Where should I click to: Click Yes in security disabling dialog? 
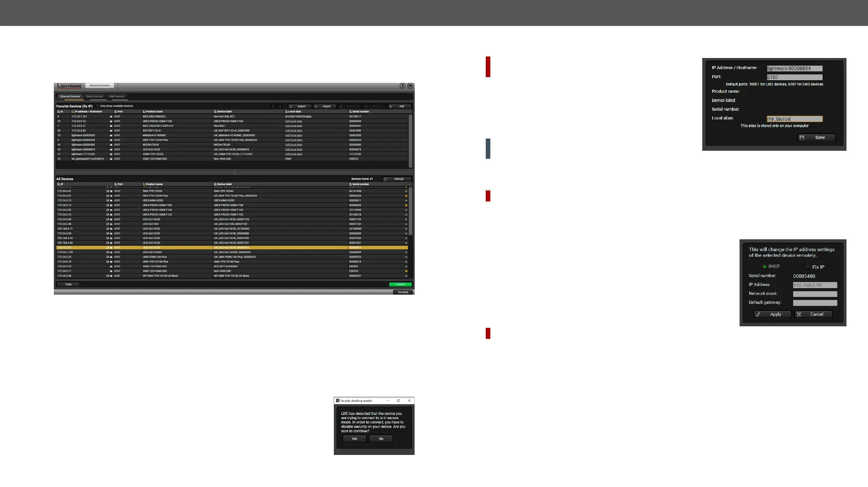coord(355,439)
